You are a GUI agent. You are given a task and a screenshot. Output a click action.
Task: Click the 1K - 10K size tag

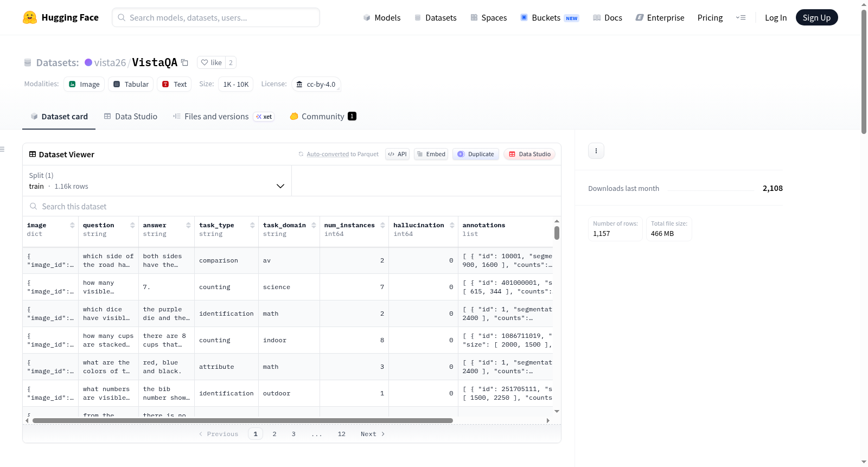[236, 84]
